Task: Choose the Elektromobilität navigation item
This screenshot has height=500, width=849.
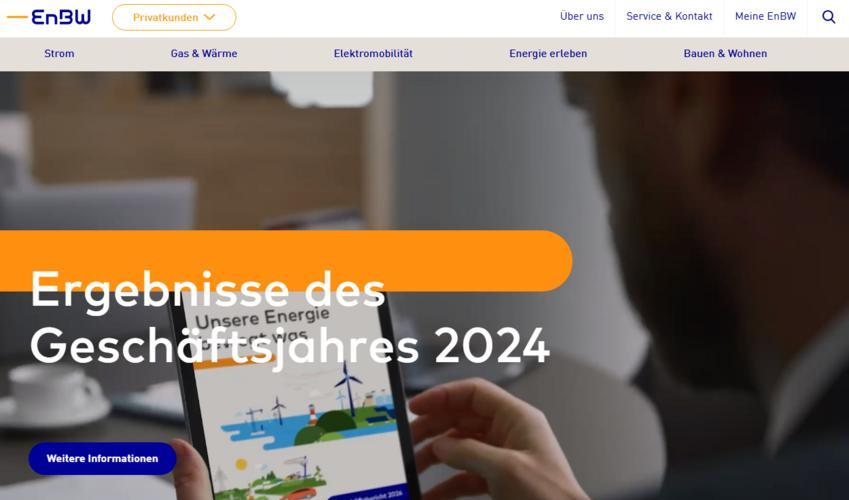Action: tap(373, 54)
